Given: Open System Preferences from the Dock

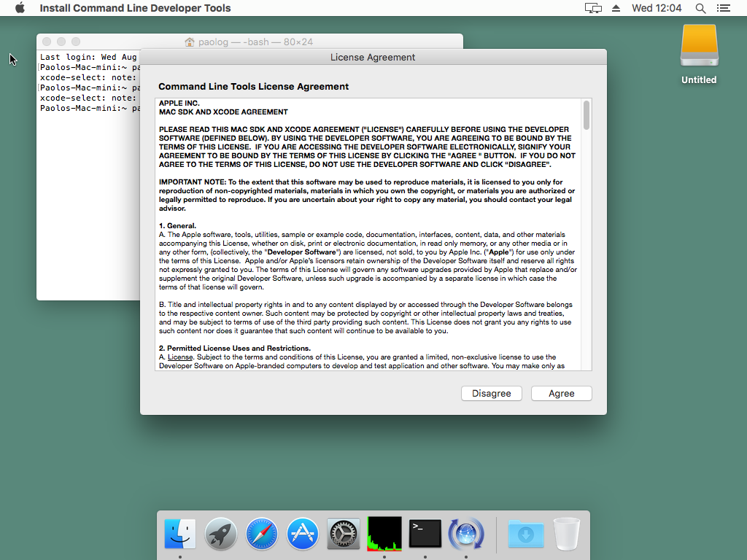Looking at the screenshot, I should click(343, 534).
